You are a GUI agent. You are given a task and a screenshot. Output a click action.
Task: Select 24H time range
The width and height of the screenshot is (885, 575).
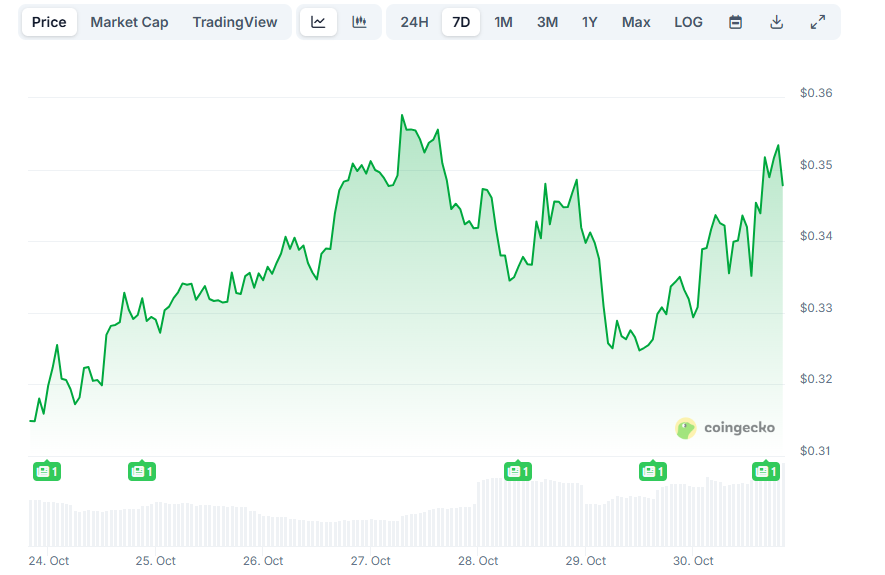[x=414, y=22]
